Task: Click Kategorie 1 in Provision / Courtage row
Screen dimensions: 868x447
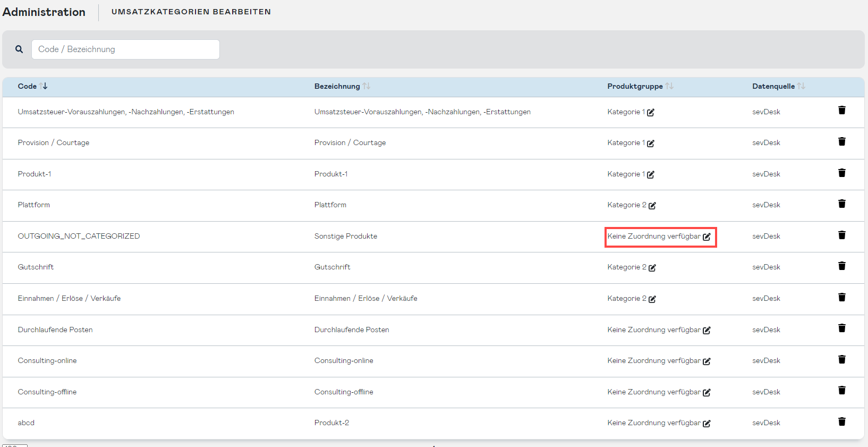Action: click(x=626, y=142)
